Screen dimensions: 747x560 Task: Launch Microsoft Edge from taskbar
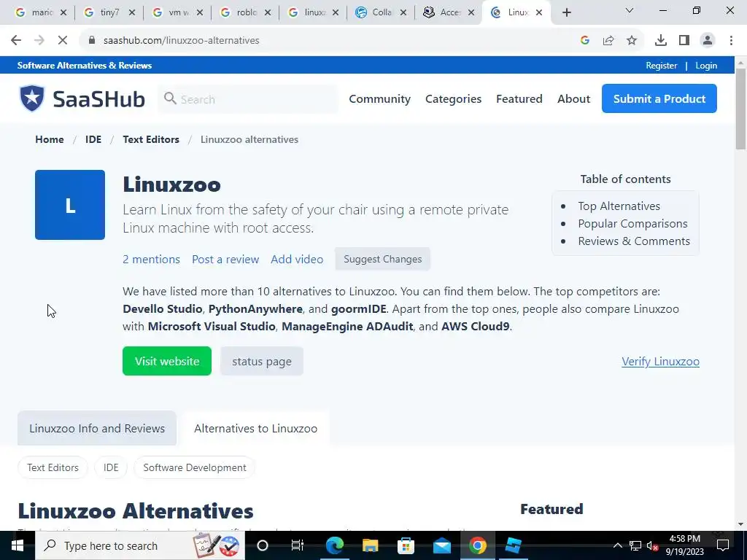[x=334, y=545]
